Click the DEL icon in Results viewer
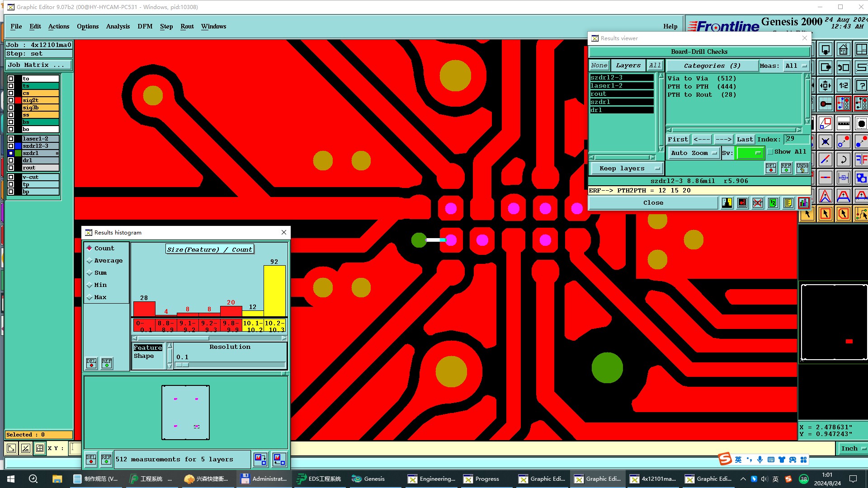Image resolution: width=868 pixels, height=488 pixels. (771, 168)
